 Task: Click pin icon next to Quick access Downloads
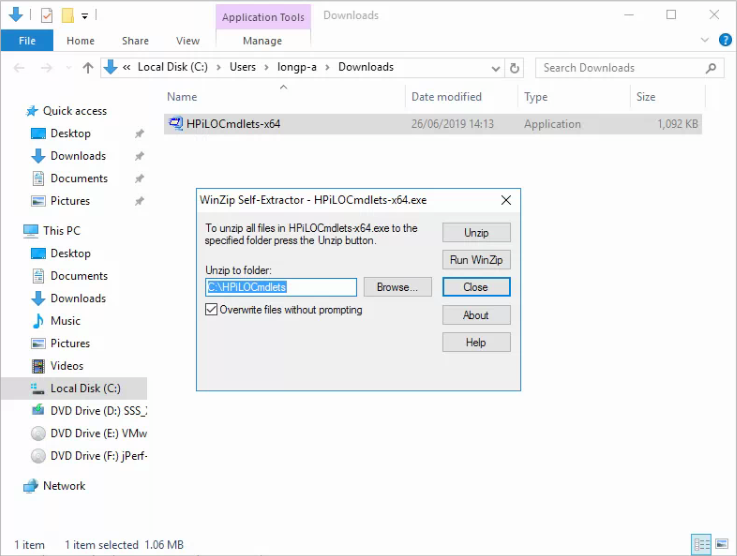[x=139, y=157]
